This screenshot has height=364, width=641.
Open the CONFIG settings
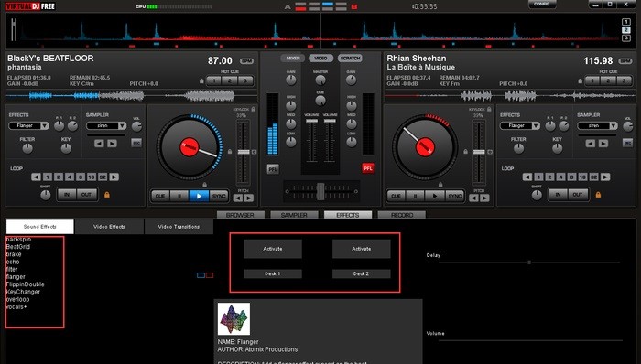542,4
